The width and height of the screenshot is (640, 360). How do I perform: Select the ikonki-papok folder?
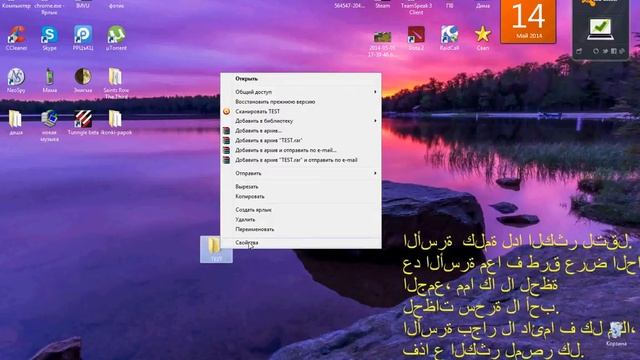(x=116, y=122)
